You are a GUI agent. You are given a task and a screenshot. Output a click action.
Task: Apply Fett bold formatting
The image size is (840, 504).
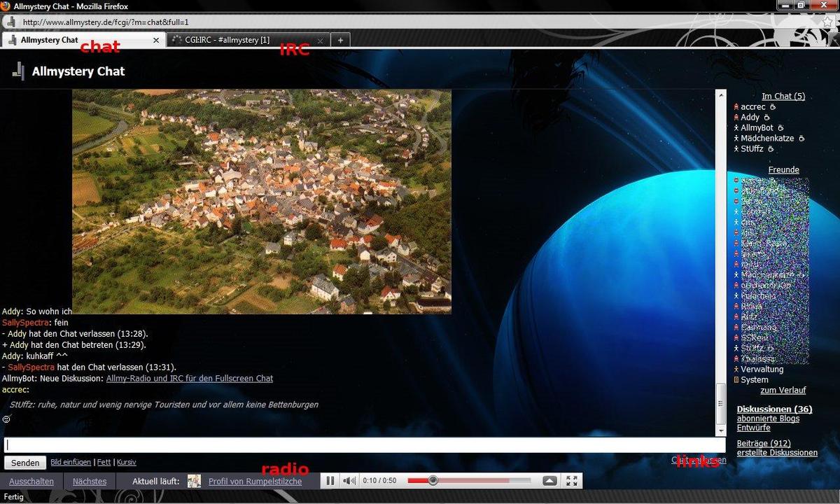click(104, 463)
